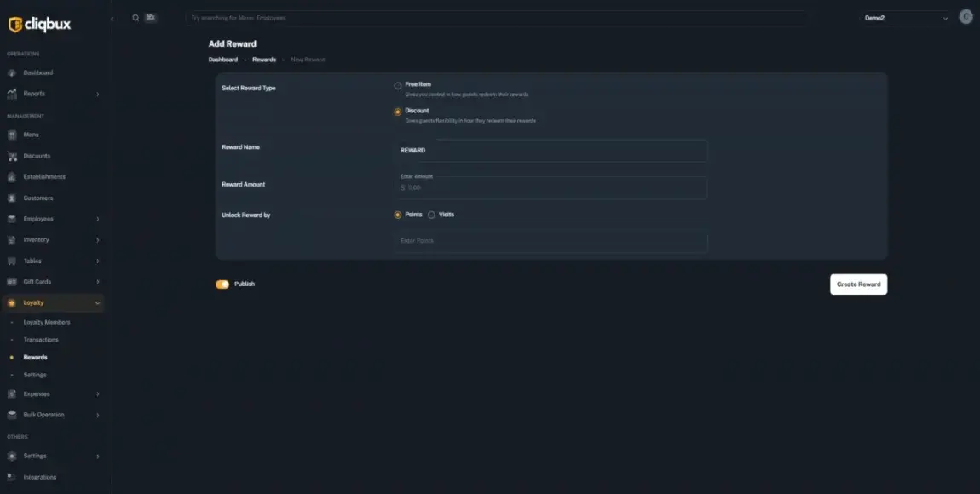
Task: Click the Reports chart icon
Action: 11,94
